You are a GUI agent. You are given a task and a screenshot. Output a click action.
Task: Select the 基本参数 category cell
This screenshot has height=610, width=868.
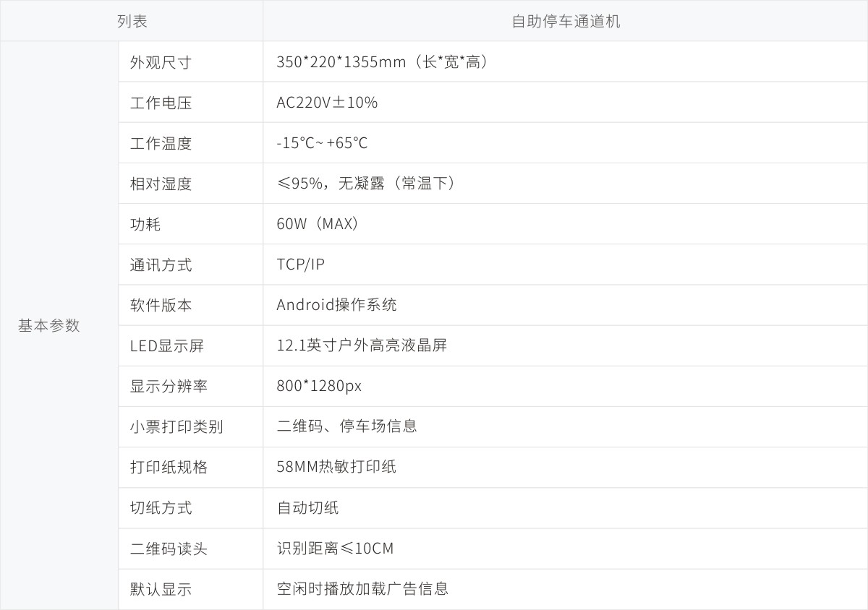(x=49, y=325)
